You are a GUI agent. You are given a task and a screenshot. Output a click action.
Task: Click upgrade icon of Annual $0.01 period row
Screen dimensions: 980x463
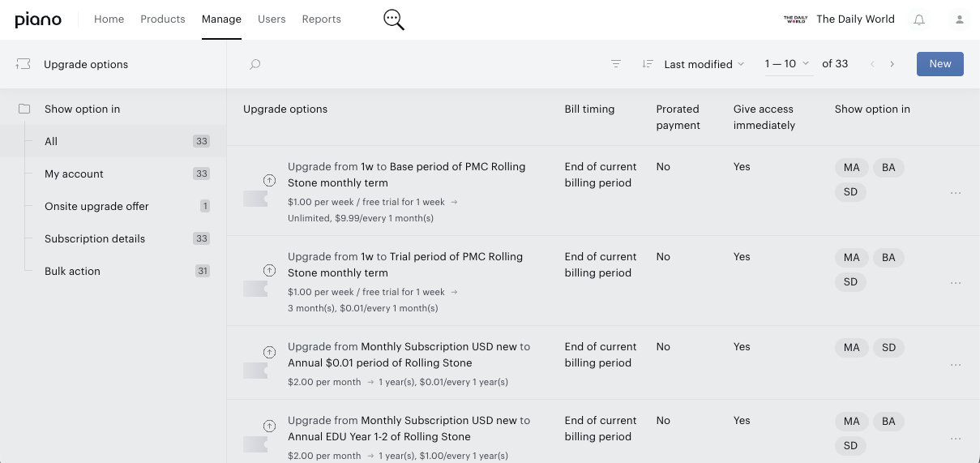tap(270, 352)
